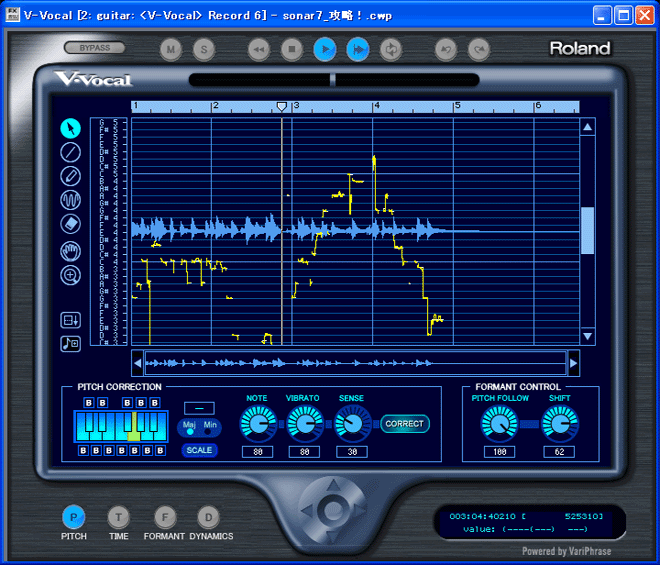660x565 pixels.
Task: Toggle the B bypass for A# key
Action: [x=154, y=403]
